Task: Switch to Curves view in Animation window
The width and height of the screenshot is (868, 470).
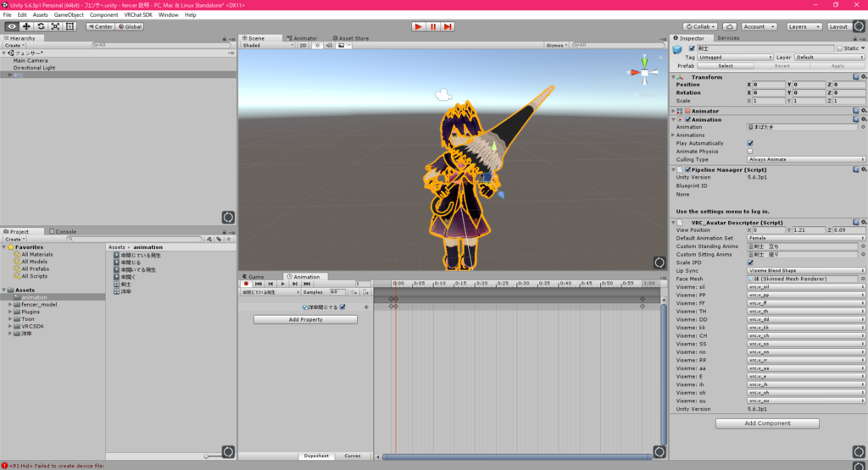Action: click(352, 456)
